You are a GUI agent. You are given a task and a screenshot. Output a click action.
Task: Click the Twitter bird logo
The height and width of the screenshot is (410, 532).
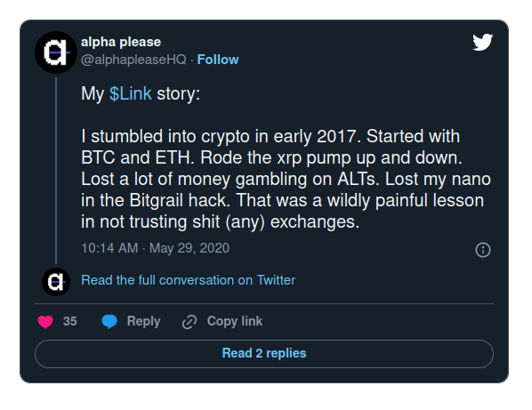(x=482, y=42)
